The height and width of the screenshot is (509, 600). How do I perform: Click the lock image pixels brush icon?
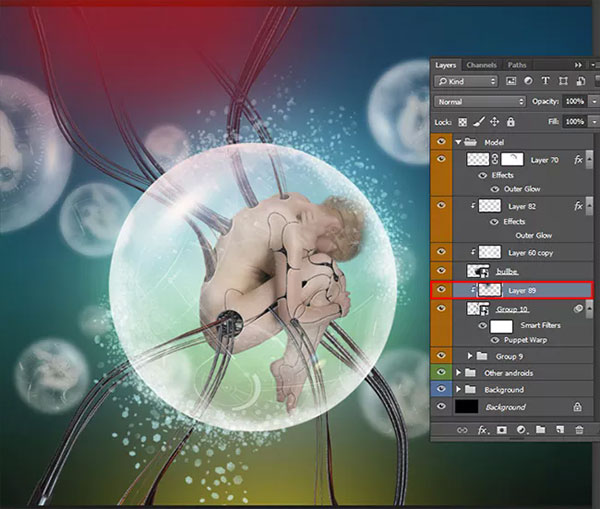pos(479,122)
